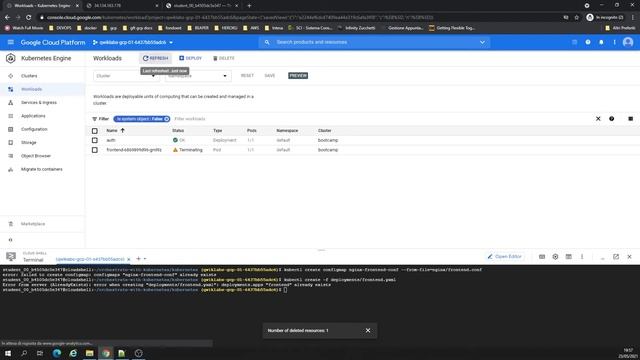Open Migrate to containers in sidebar
The width and height of the screenshot is (640, 360).
pyautogui.click(x=42, y=169)
